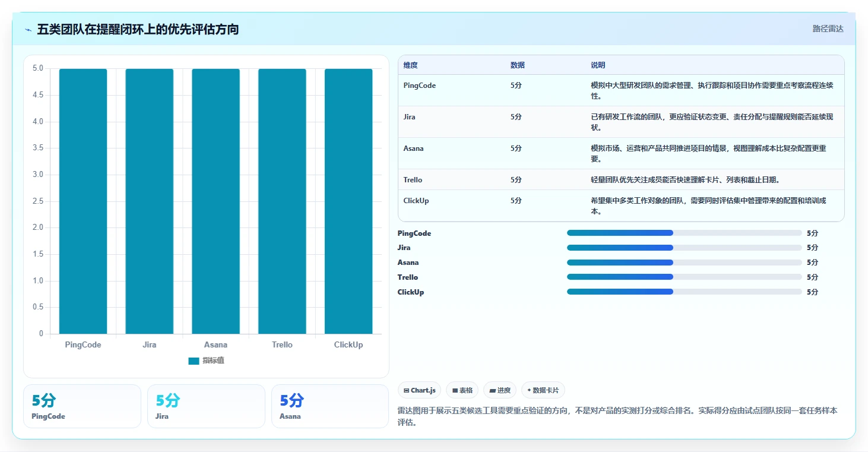Open the Jira 5分 data card
This screenshot has width=868, height=452.
(206, 406)
